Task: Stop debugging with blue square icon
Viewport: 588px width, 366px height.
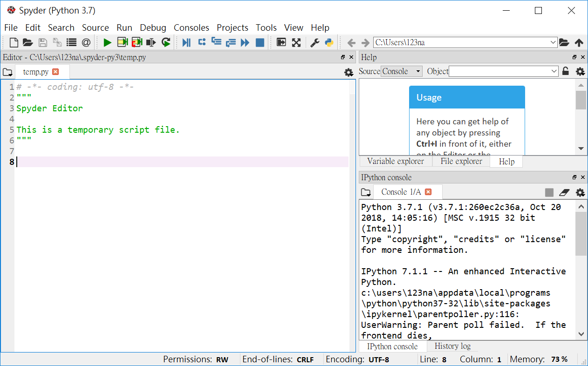Action: 260,43
